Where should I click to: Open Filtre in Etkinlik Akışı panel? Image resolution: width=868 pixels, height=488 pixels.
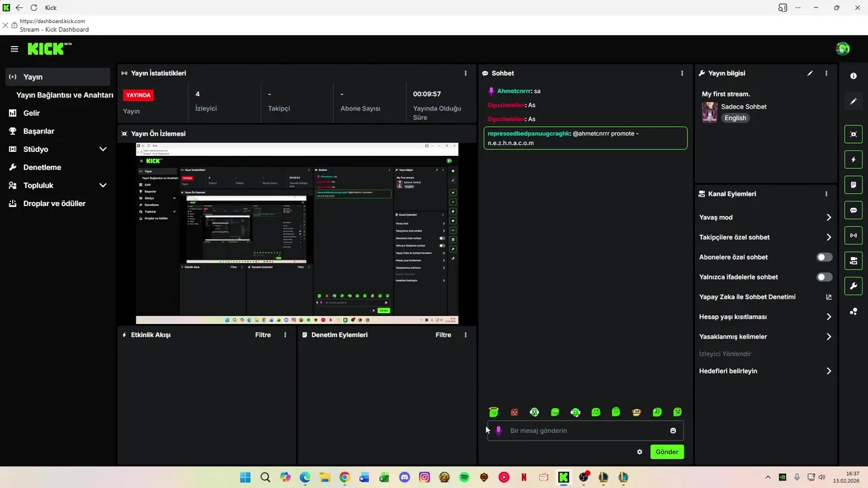click(x=262, y=335)
